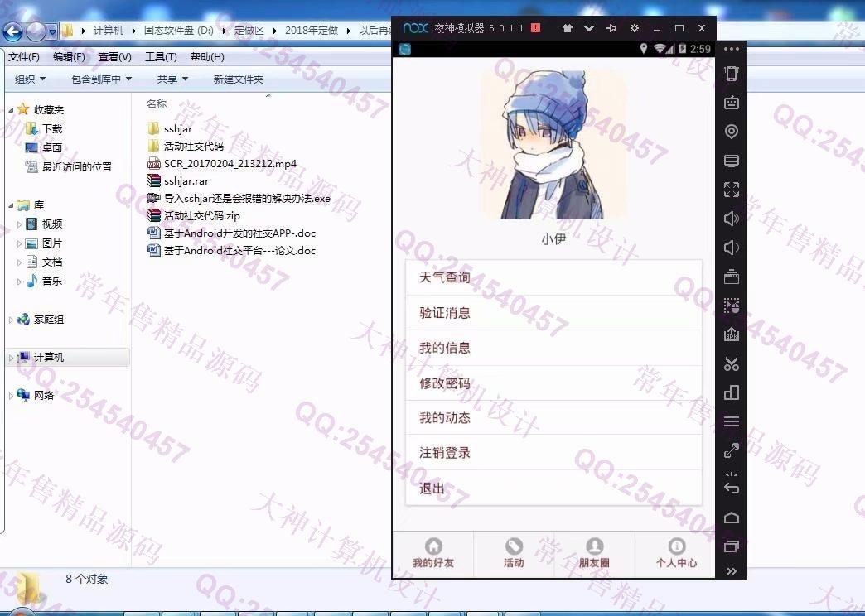Screen dimensions: 865x616
Task: Select 基于Android社交平台---论文.doc file
Action: click(232, 250)
